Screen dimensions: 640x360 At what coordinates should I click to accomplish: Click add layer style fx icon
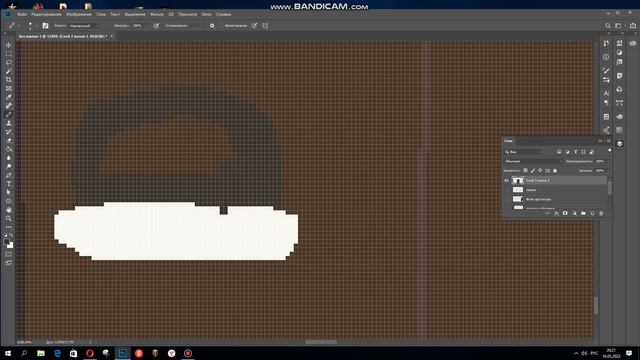tap(556, 213)
